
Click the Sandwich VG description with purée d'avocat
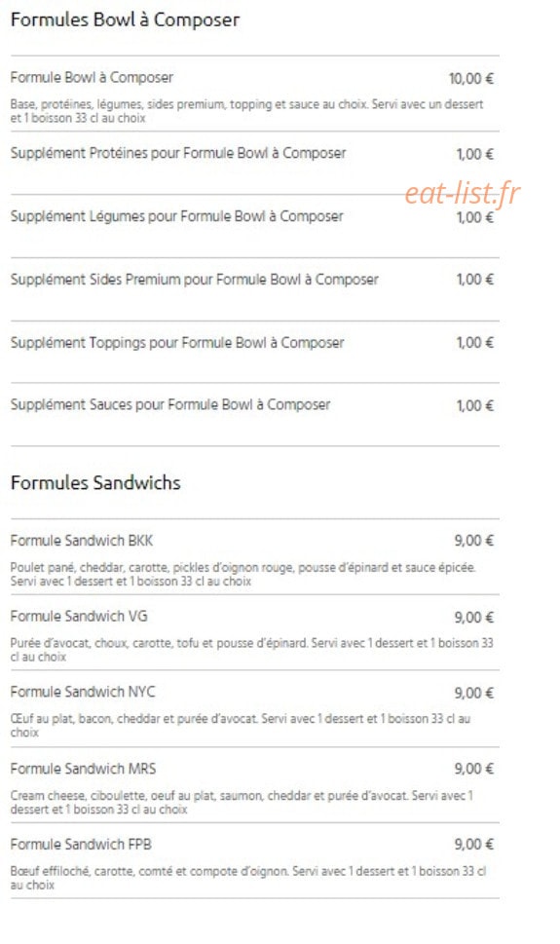coord(251,650)
